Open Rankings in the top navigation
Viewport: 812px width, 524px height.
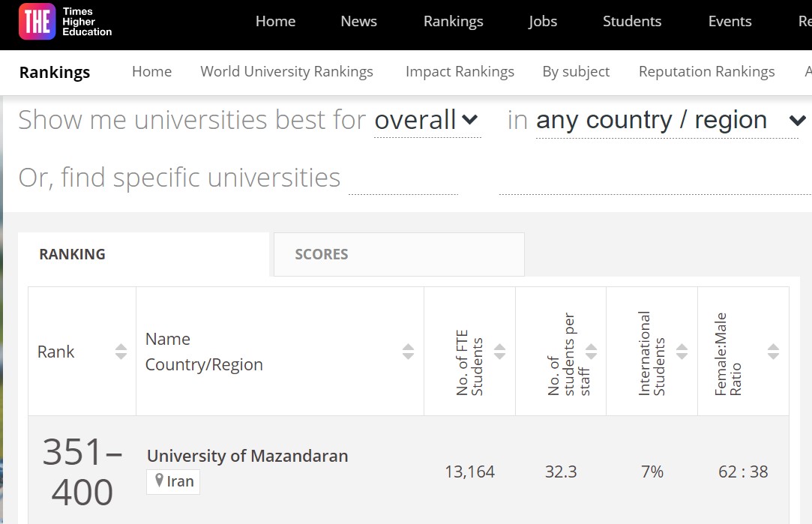click(x=453, y=22)
